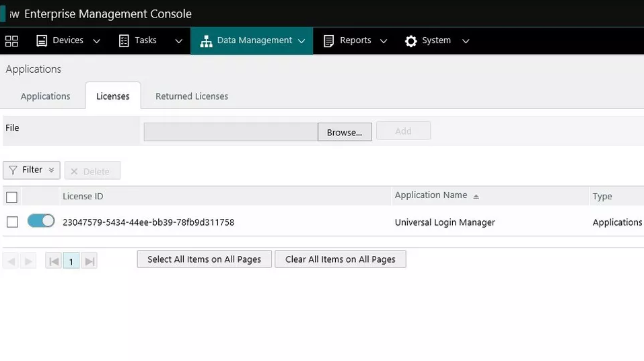Switch to the Applications tab

(45, 96)
